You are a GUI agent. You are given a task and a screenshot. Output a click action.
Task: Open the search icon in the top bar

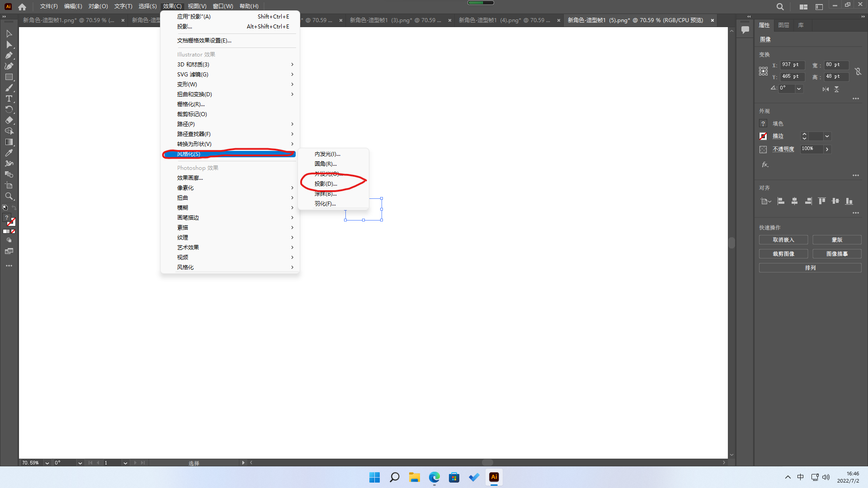point(780,7)
